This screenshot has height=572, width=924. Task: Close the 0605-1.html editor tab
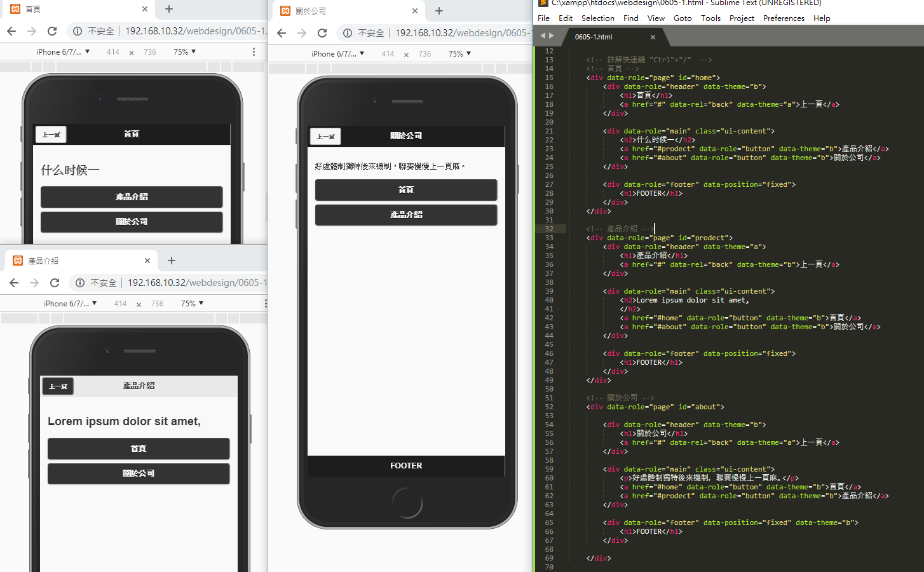click(x=653, y=37)
